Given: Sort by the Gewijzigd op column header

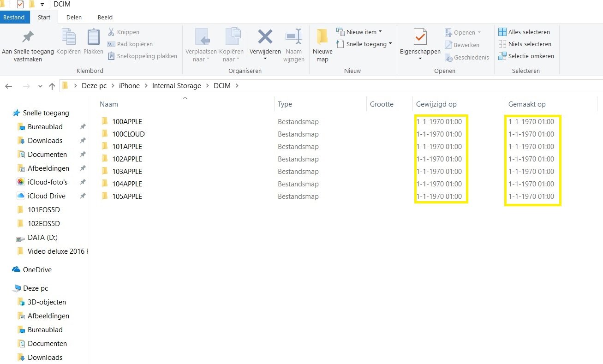Looking at the screenshot, I should [436, 104].
